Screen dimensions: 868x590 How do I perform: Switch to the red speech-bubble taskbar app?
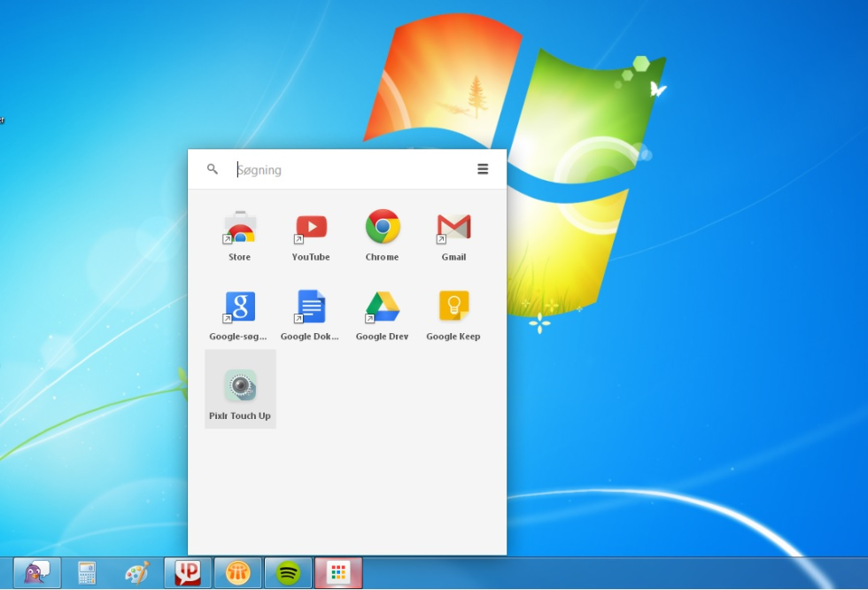pos(188,573)
